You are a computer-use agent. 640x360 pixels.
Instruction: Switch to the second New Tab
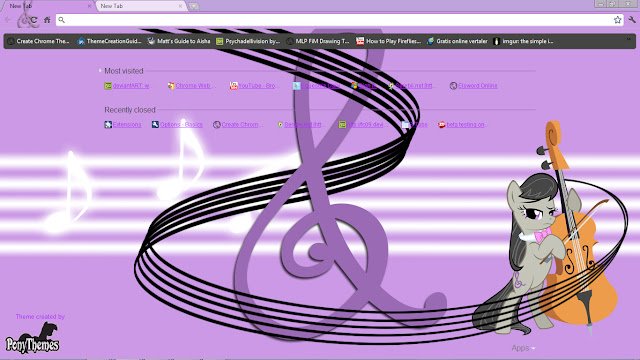[x=141, y=6]
